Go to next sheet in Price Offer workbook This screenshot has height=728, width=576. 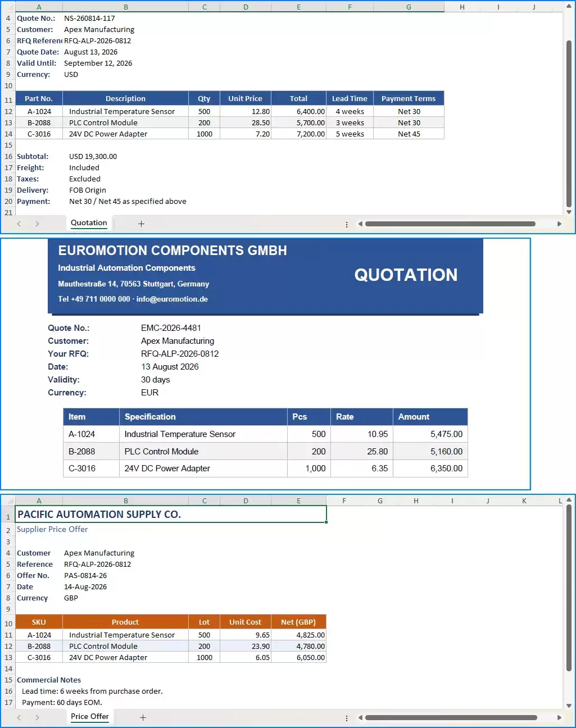(x=37, y=717)
